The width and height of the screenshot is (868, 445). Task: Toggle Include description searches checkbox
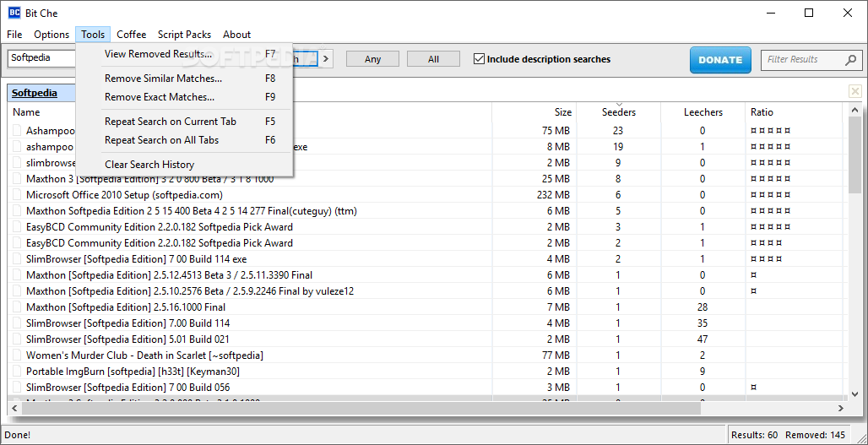coord(480,58)
